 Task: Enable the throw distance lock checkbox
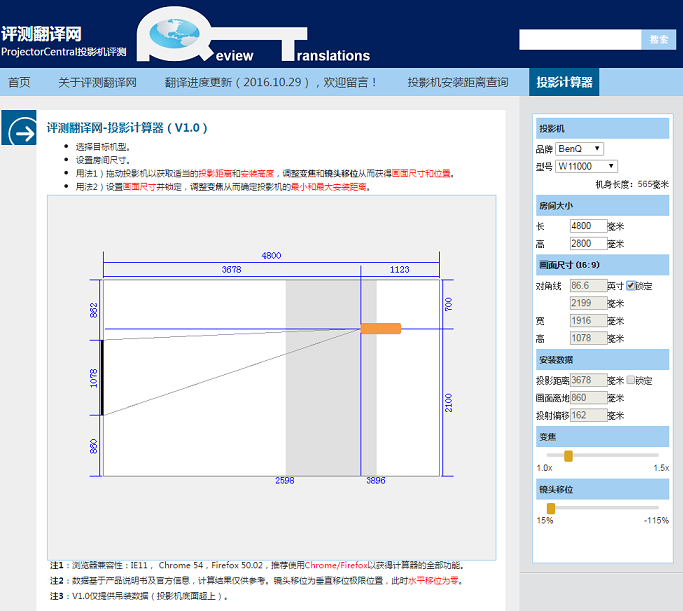631,380
